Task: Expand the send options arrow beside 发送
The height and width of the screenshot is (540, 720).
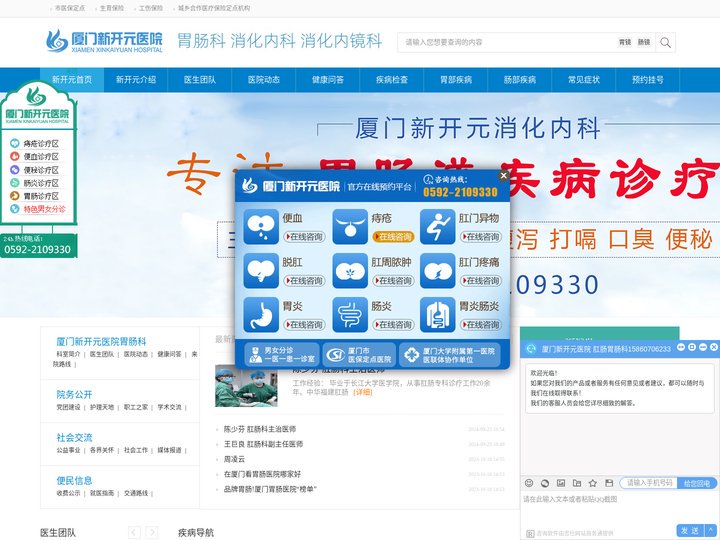Action: click(x=711, y=530)
